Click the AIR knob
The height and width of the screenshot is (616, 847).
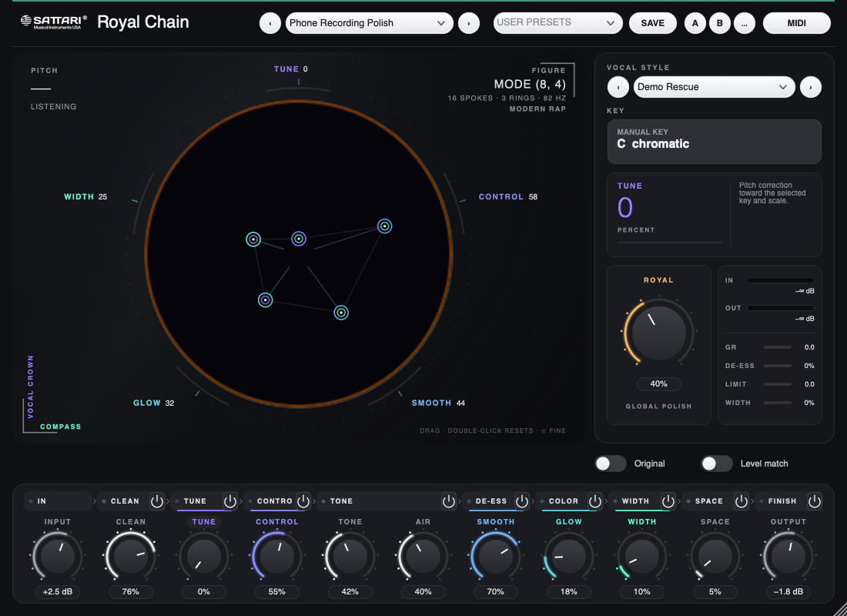point(423,557)
